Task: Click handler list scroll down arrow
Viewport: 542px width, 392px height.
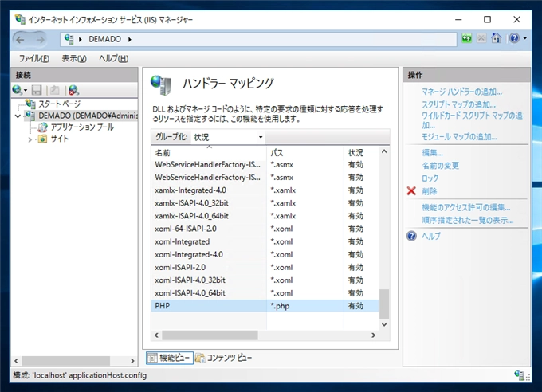Action: [384, 324]
